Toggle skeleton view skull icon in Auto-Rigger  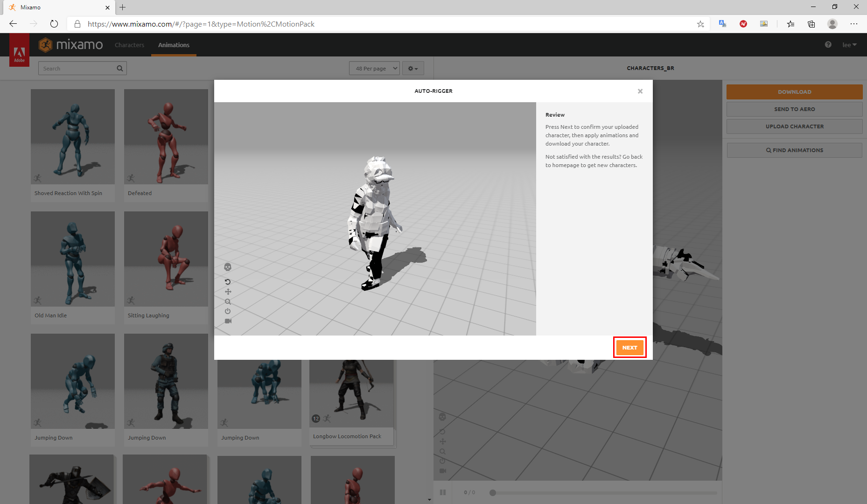pyautogui.click(x=228, y=267)
